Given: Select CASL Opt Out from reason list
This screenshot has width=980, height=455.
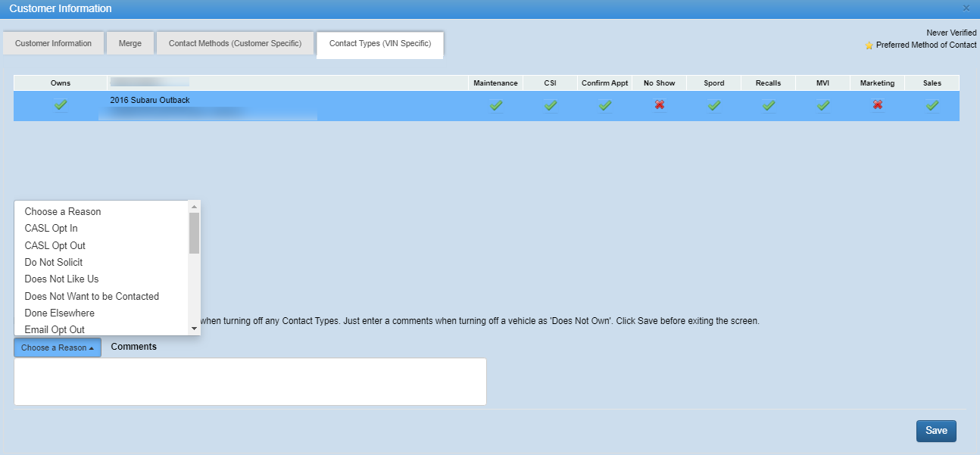Looking at the screenshot, I should click(55, 245).
